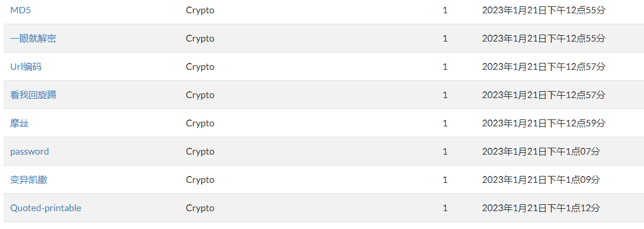Click the date of the MD5 row
The width and height of the screenshot is (644, 229).
(x=544, y=10)
